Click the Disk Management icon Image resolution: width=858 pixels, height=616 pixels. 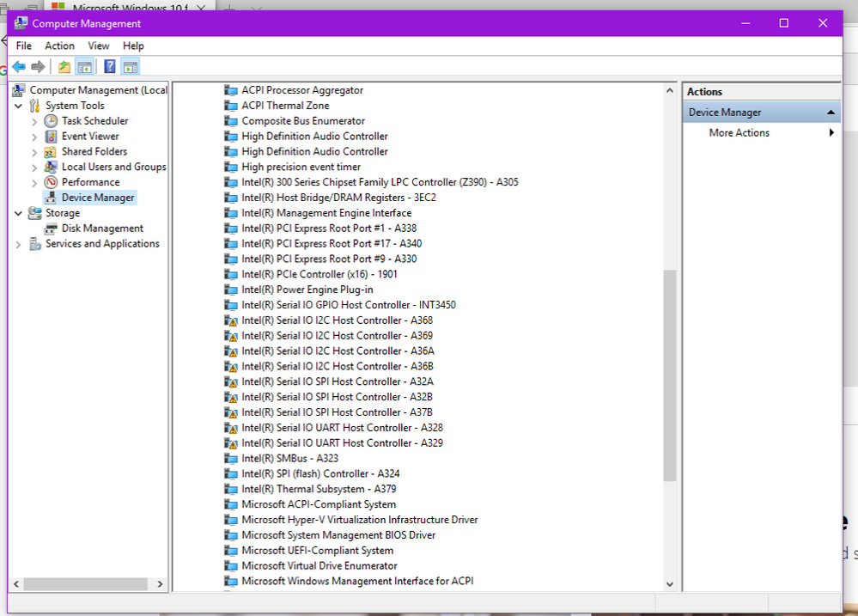tap(51, 229)
